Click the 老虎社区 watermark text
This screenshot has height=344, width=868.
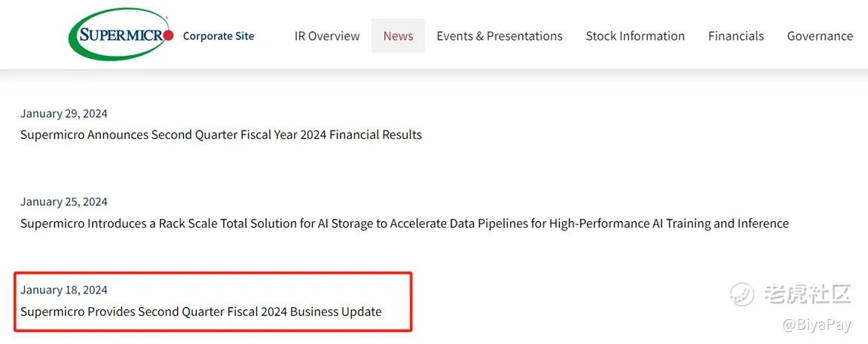click(806, 293)
